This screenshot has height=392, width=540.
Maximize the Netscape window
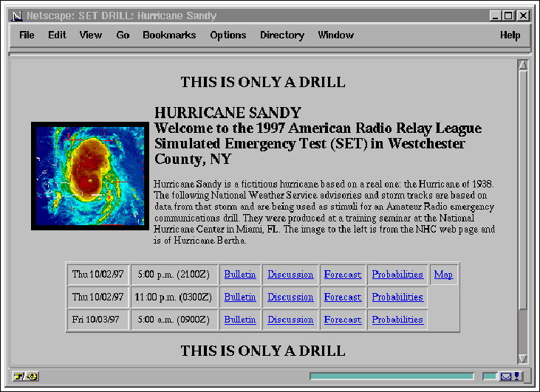point(509,16)
